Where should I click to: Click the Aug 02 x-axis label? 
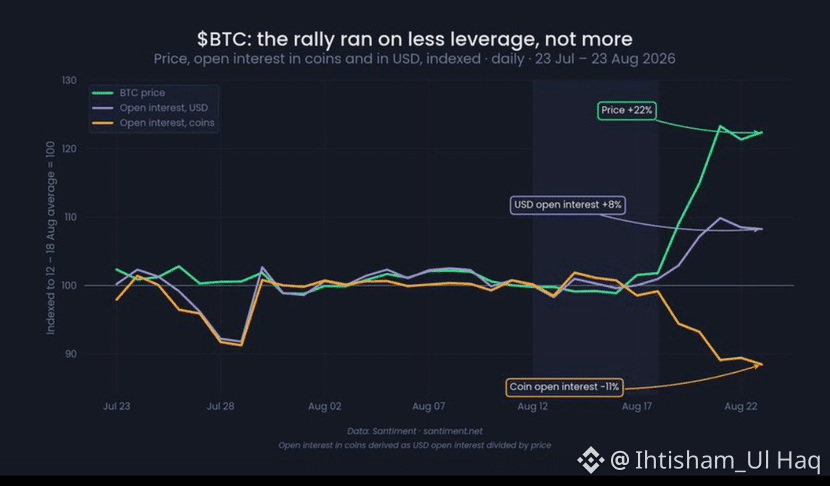[324, 407]
